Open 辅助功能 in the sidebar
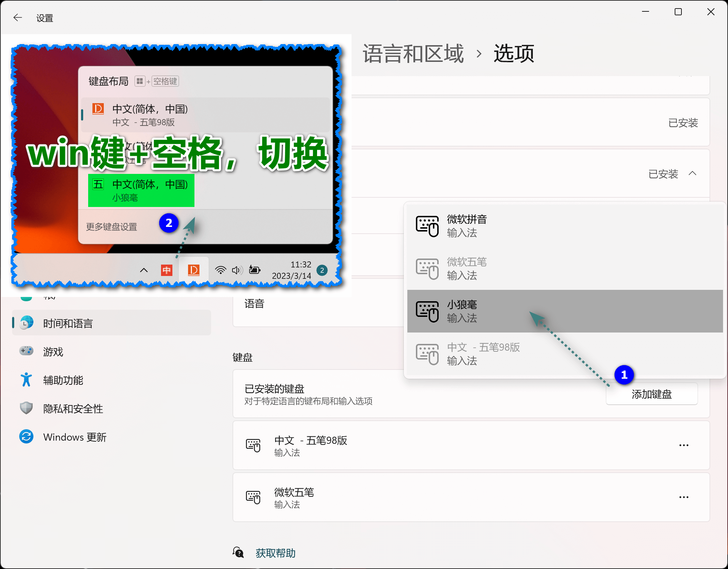Image resolution: width=728 pixels, height=569 pixels. coord(112,380)
